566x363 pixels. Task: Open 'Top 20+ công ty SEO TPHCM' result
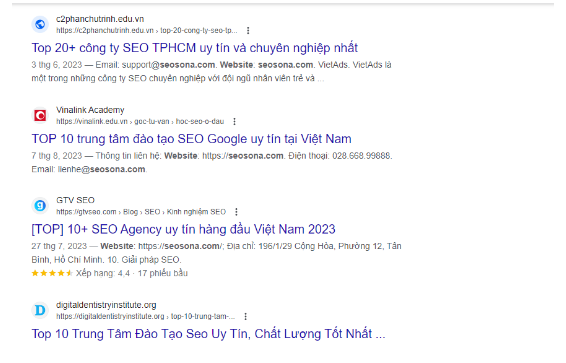pos(195,48)
